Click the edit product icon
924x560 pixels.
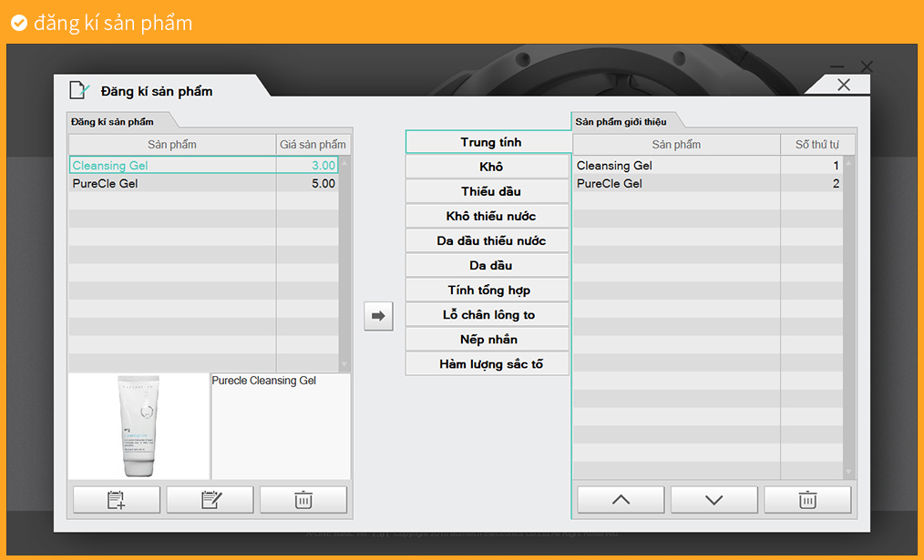click(x=210, y=499)
